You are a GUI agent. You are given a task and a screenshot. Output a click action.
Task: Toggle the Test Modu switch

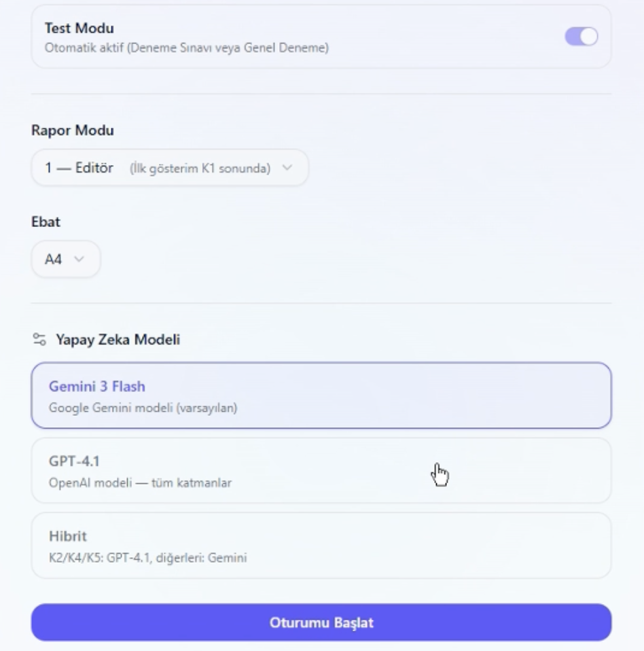[x=581, y=37]
